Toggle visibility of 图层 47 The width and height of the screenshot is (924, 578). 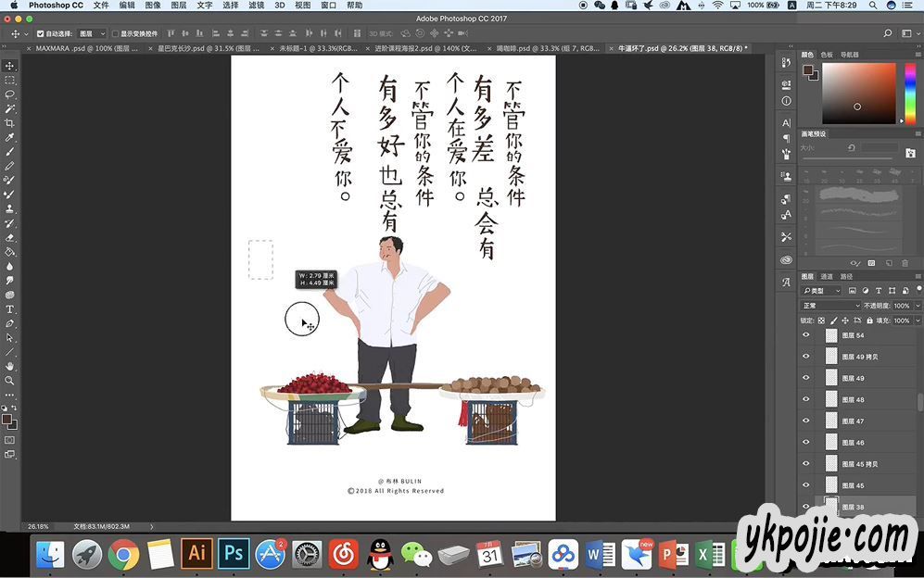[805, 421]
